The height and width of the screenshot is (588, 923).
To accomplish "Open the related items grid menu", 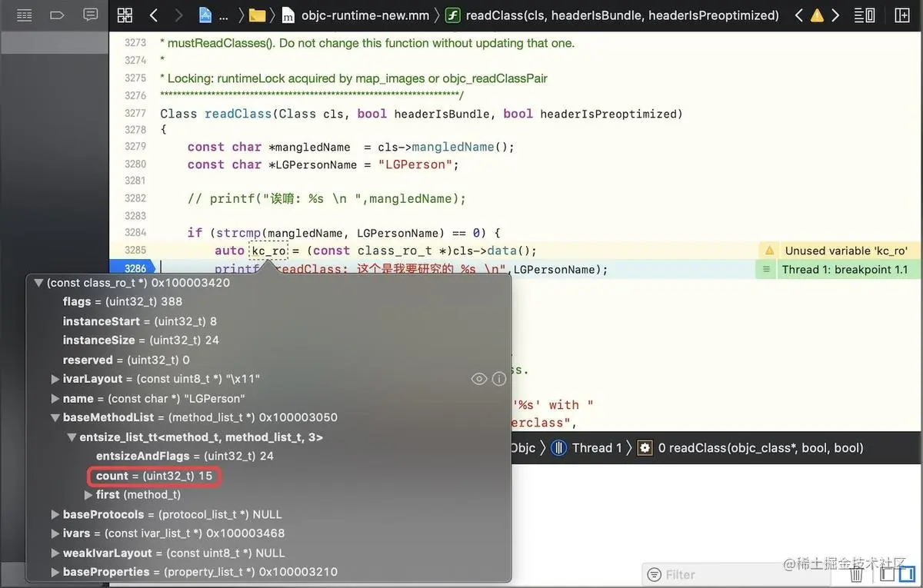I will pos(125,15).
